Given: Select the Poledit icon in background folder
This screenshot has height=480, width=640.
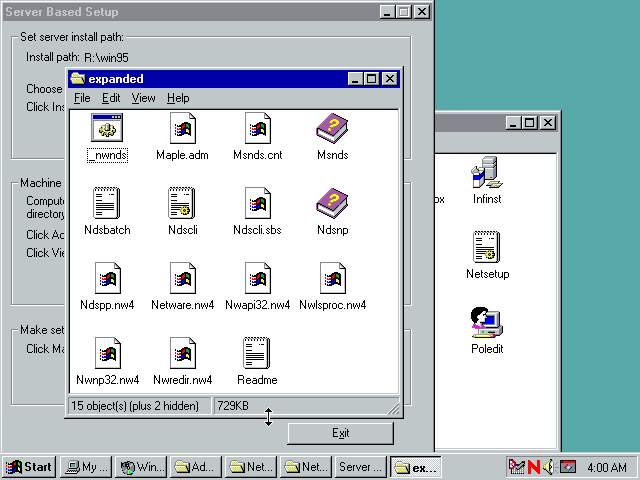Looking at the screenshot, I should [x=487, y=322].
